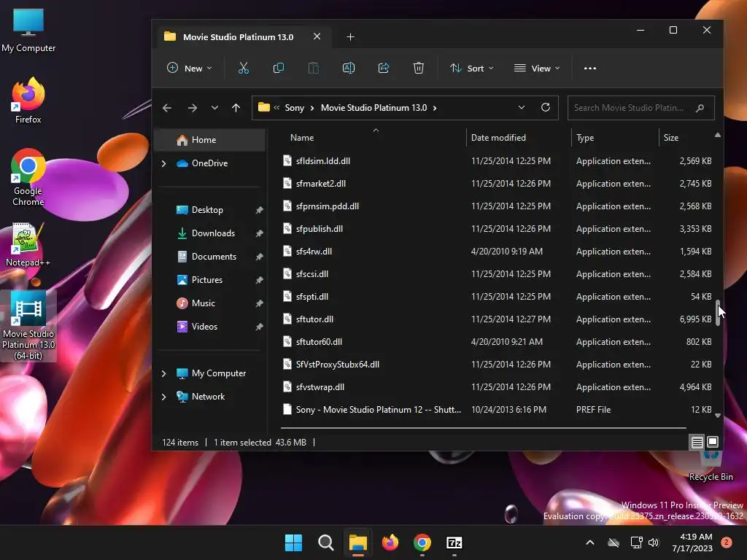This screenshot has height=560, width=747.
Task: Click the Share icon in toolbar
Action: (384, 68)
